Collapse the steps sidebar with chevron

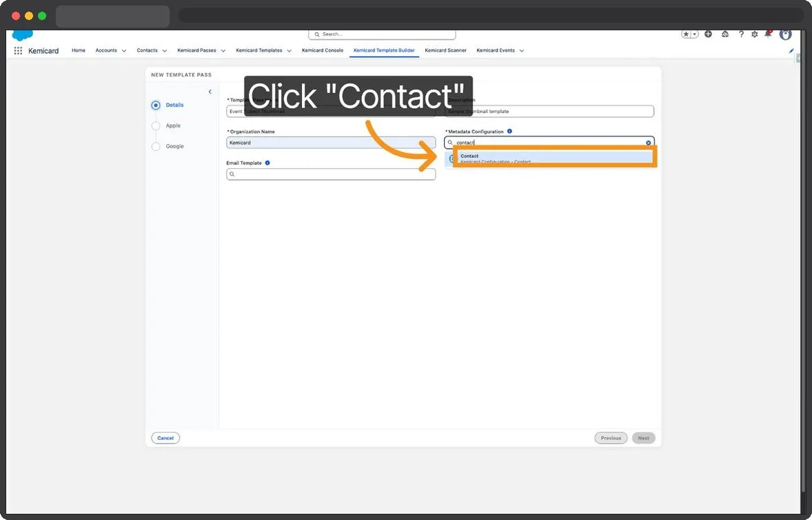[210, 92]
